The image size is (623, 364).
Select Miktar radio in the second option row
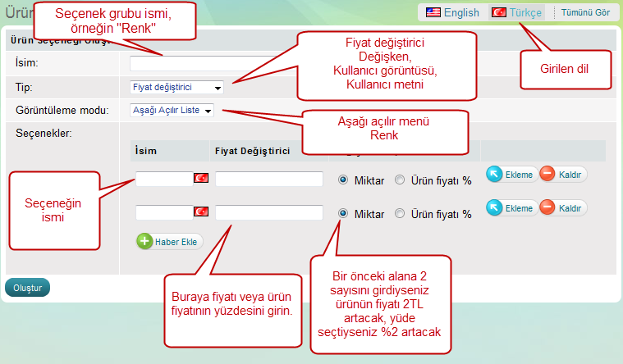coord(343,213)
